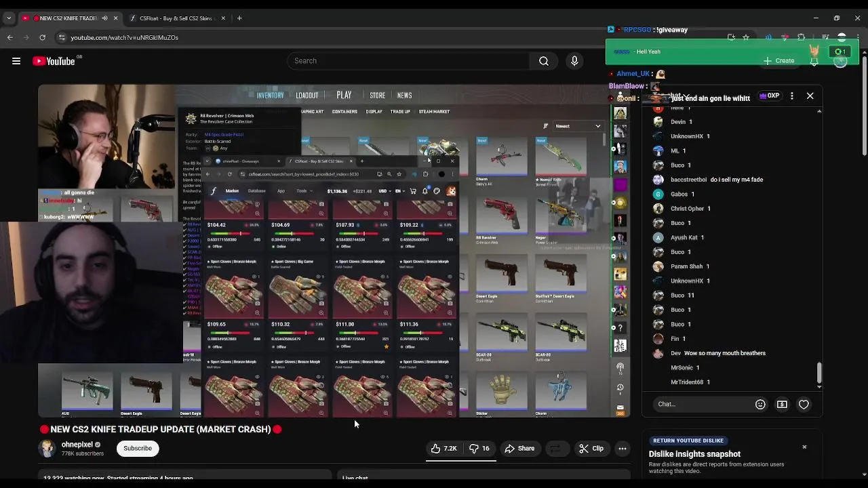
Task: Open the Newest sort dropdown in stream
Action: click(x=578, y=126)
